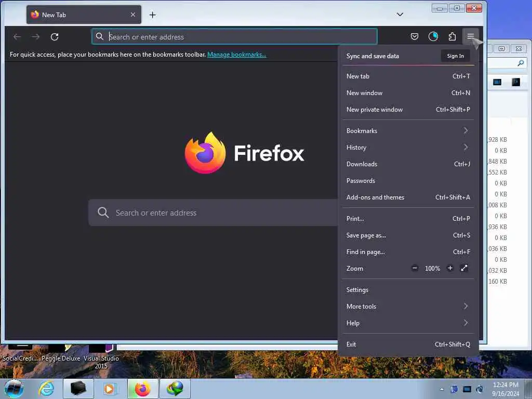Choose Exit to quit Firefox
Image resolution: width=532 pixels, height=399 pixels.
pos(408,344)
